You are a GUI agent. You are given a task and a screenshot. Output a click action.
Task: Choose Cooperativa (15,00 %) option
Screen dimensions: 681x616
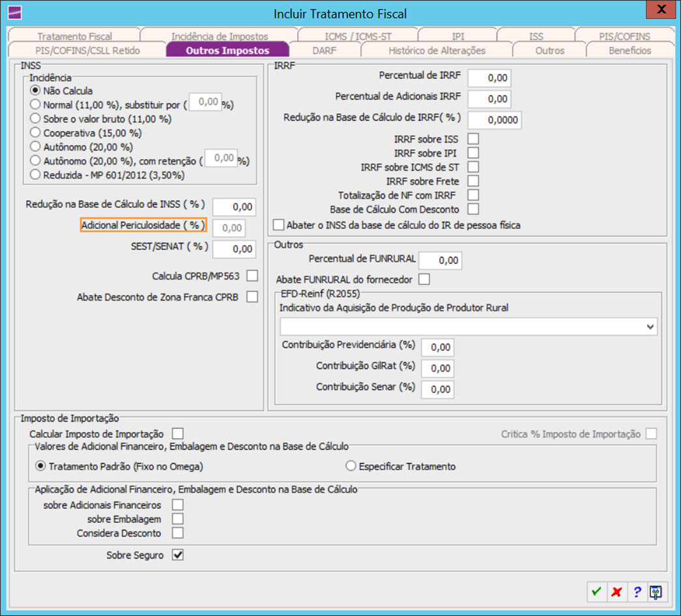[35, 132]
